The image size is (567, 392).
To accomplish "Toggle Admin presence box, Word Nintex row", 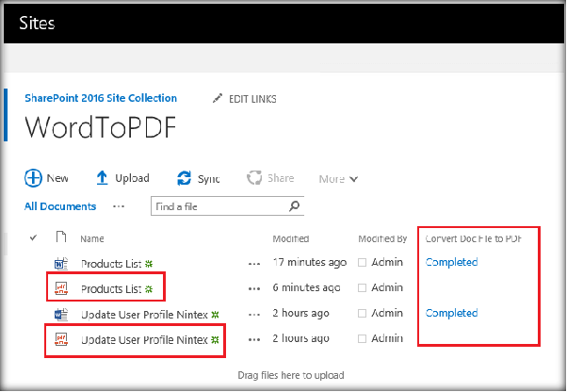I will pyautogui.click(x=362, y=313).
